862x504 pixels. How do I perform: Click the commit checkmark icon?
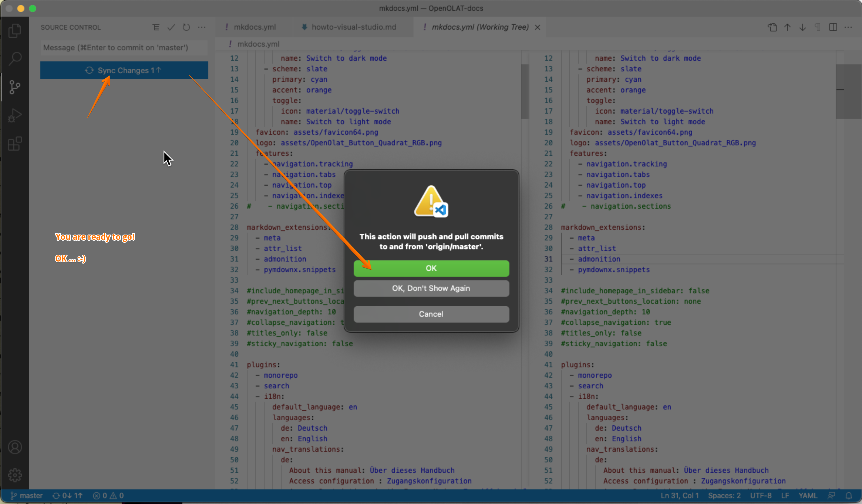click(x=171, y=27)
